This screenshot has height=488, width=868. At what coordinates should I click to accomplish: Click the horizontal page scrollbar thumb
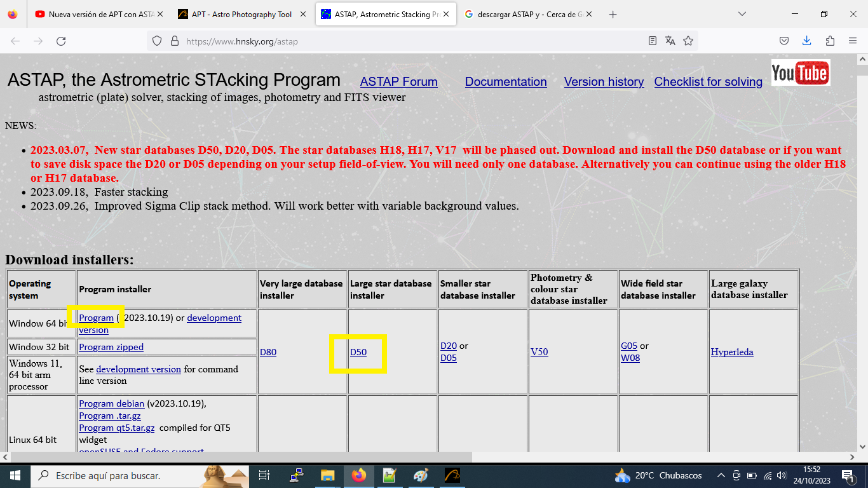point(241,457)
